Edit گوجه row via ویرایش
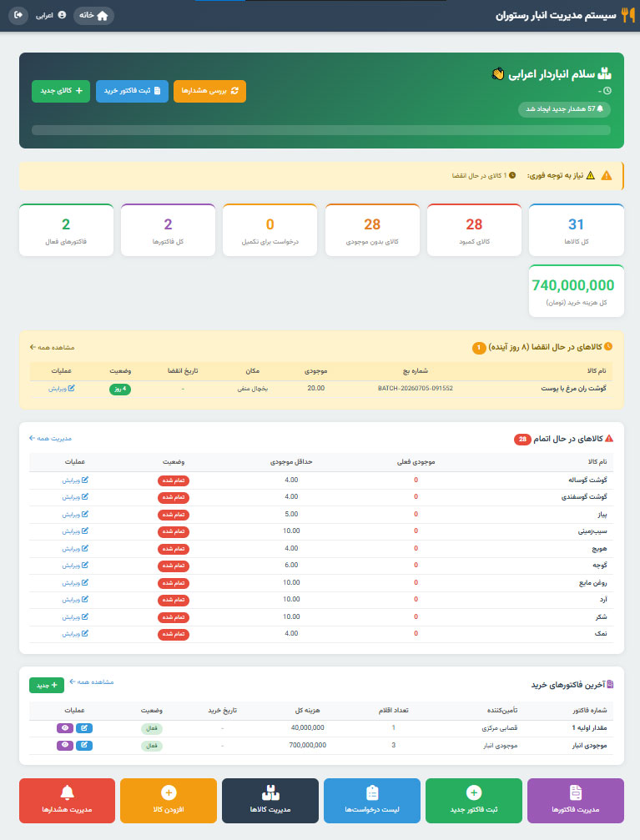The width and height of the screenshot is (640, 840). click(75, 566)
